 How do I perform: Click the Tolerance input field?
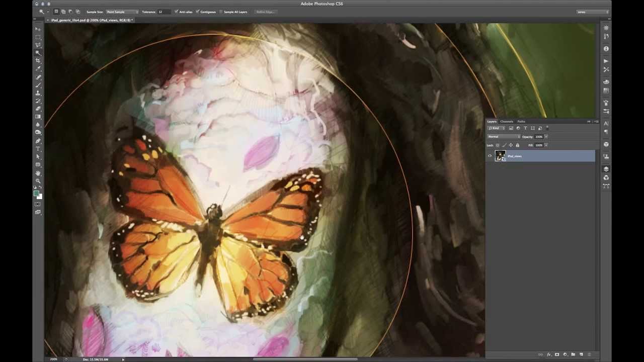[x=164, y=12]
